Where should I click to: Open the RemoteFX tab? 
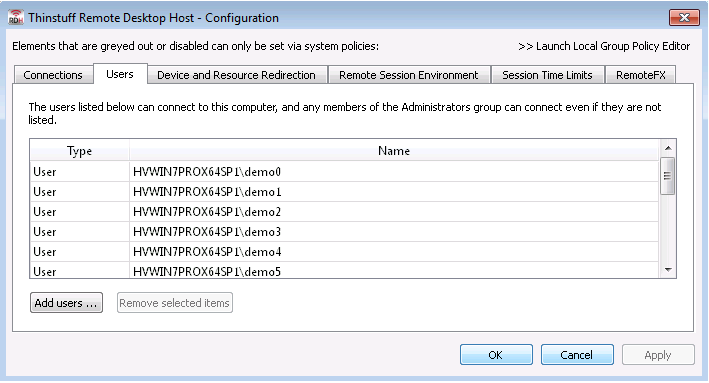(x=641, y=75)
